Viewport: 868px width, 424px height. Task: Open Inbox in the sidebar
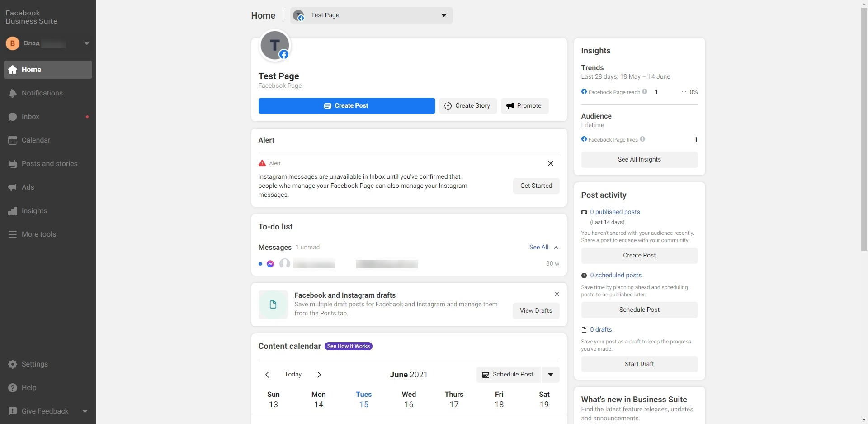[x=47, y=117]
